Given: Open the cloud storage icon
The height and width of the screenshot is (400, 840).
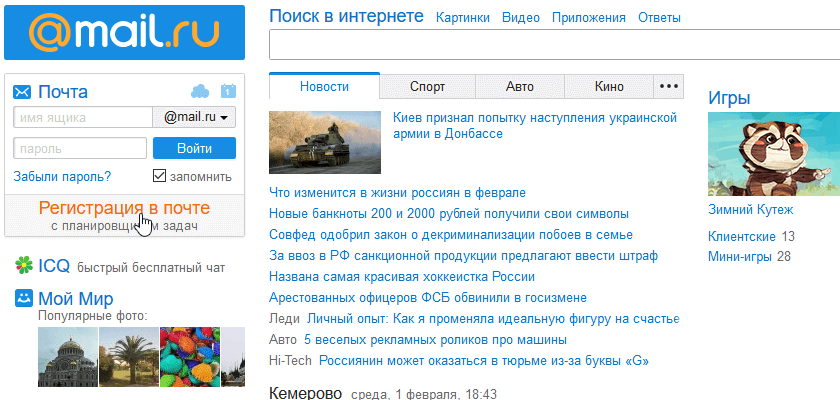Looking at the screenshot, I should [200, 92].
